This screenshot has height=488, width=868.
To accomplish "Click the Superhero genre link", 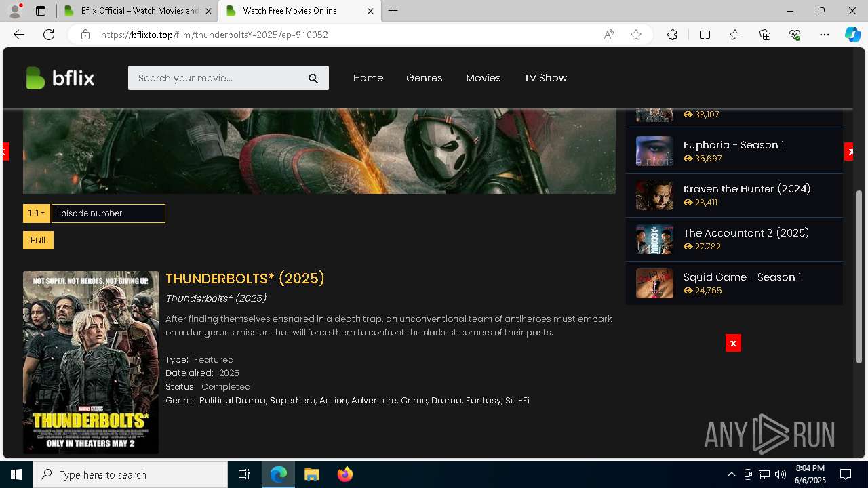I will click(292, 401).
